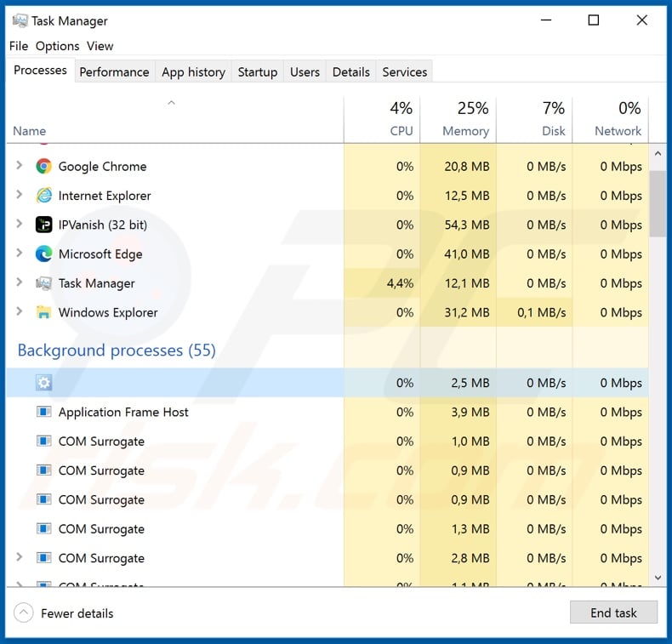Select the Windows Explorer process name

108,312
